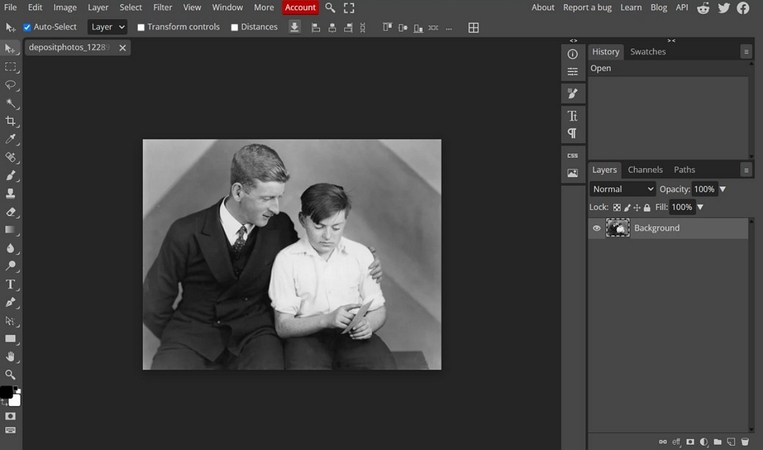Select the Lasso tool
Viewport: 763px width, 450px height.
point(10,85)
